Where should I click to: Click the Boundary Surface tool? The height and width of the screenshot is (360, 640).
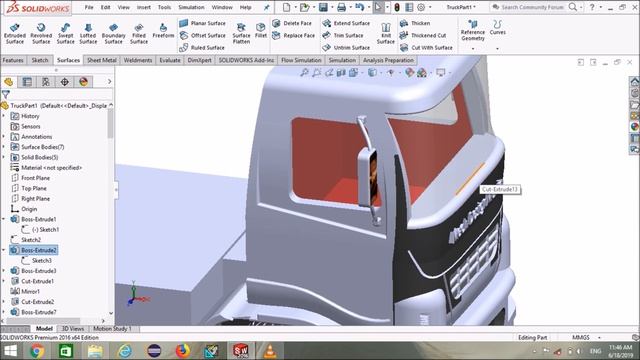click(113, 33)
